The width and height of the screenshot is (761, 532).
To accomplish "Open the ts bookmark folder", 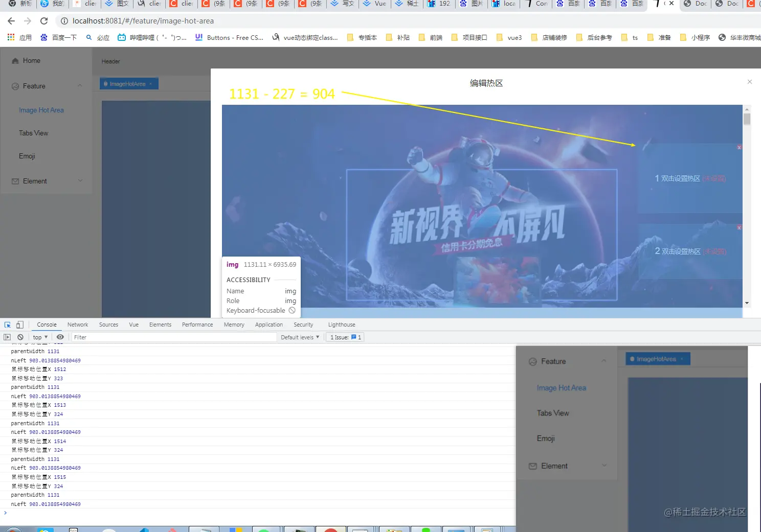I will pos(630,37).
